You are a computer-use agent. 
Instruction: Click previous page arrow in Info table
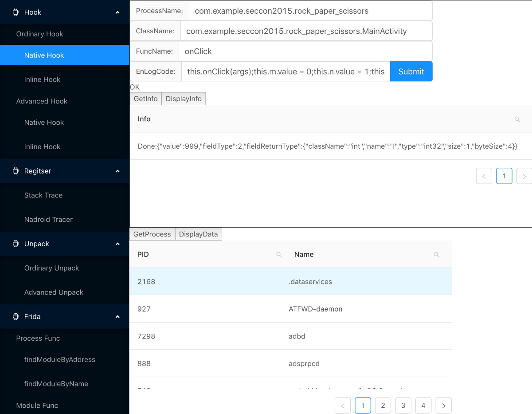click(x=484, y=176)
